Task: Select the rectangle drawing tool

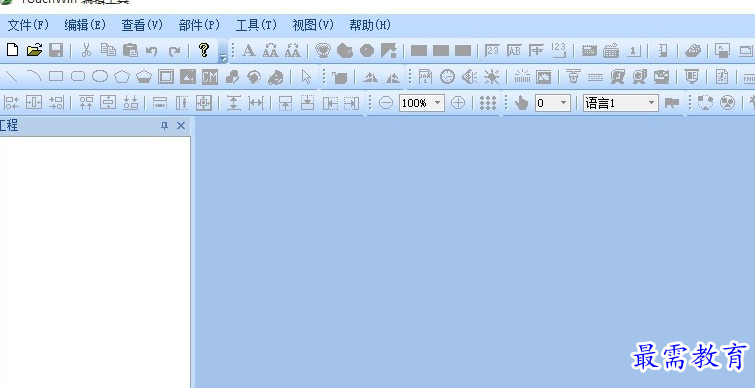Action: 56,77
